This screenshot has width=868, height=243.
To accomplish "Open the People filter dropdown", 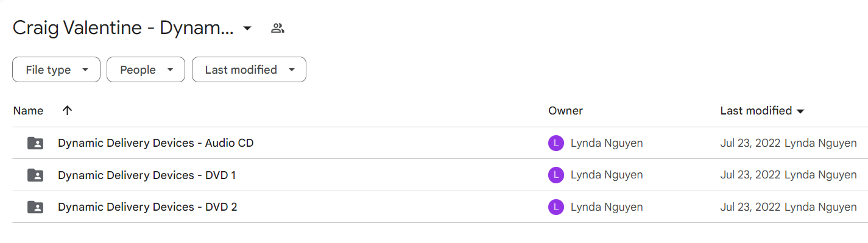I will [146, 70].
